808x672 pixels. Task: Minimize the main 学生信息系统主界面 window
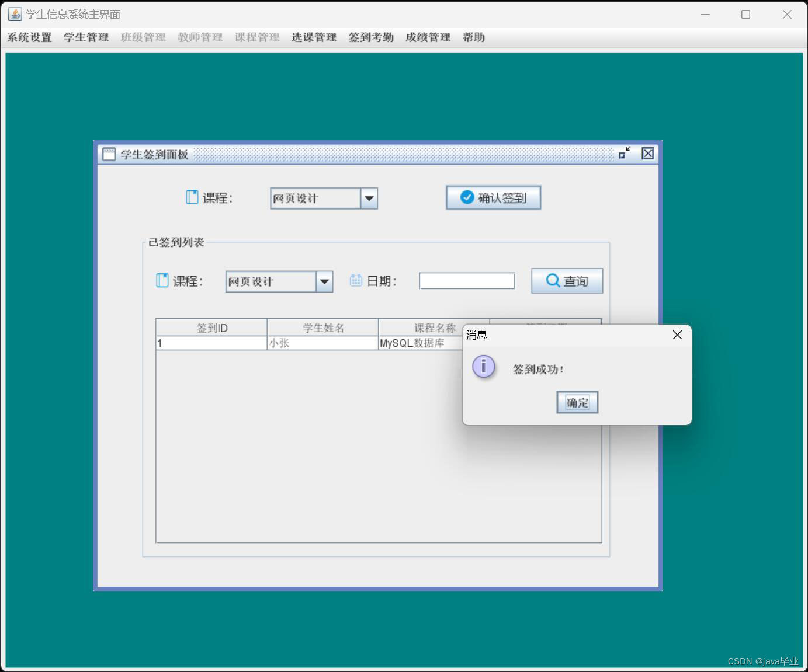tap(705, 14)
